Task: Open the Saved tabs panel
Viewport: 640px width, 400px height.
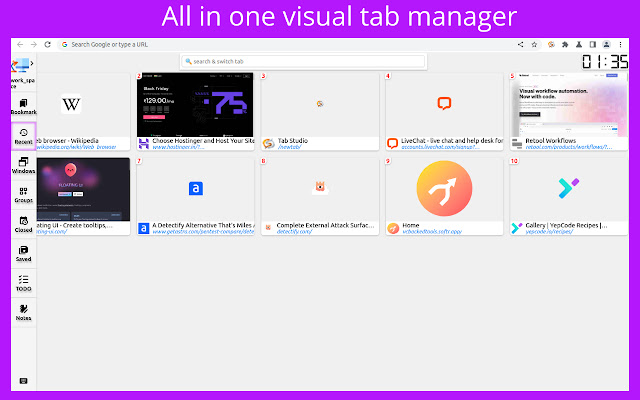Action: (24, 253)
